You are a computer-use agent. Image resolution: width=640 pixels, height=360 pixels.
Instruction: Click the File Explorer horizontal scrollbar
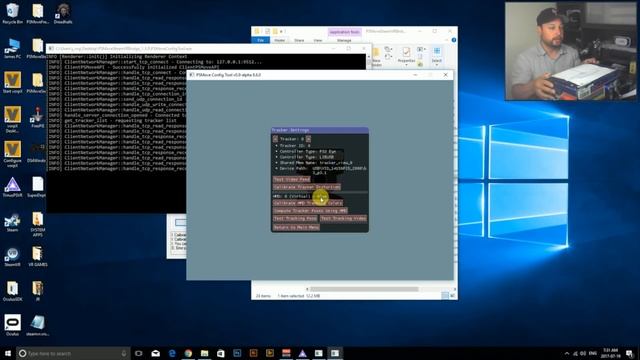click(364, 289)
